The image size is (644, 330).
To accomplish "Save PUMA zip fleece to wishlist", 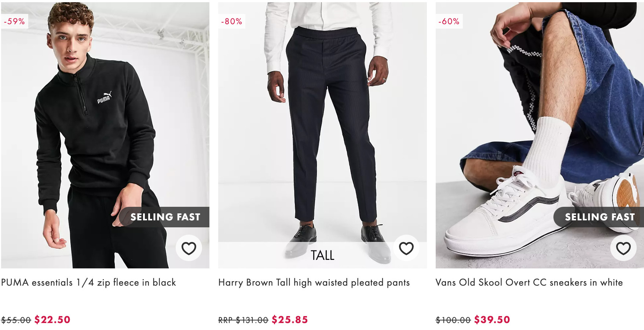I will pyautogui.click(x=189, y=248).
